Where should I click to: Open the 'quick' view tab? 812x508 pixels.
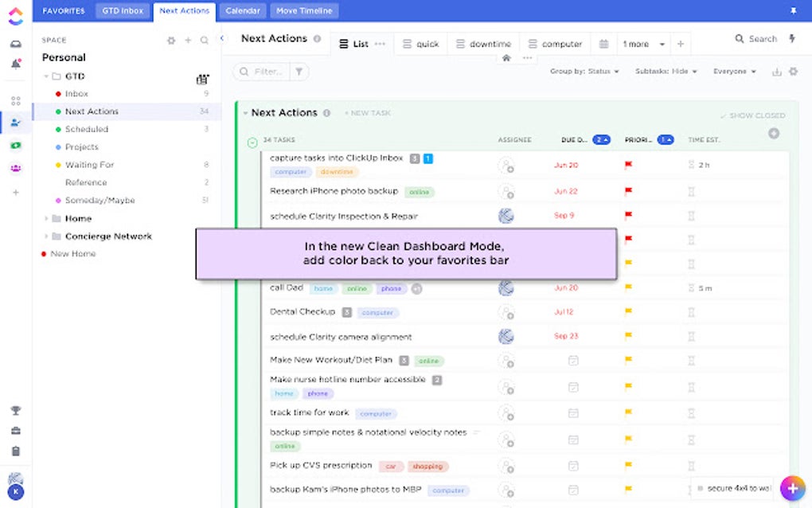point(420,44)
